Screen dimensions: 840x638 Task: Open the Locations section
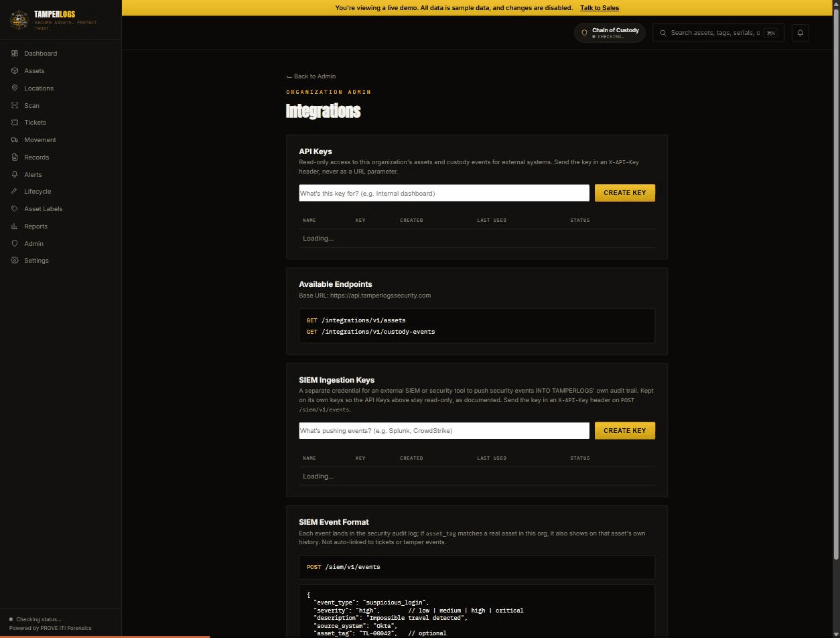[x=60, y=88]
